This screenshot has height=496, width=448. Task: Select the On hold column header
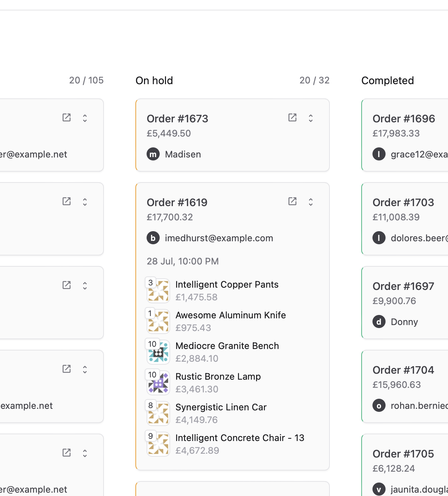pyautogui.click(x=154, y=80)
